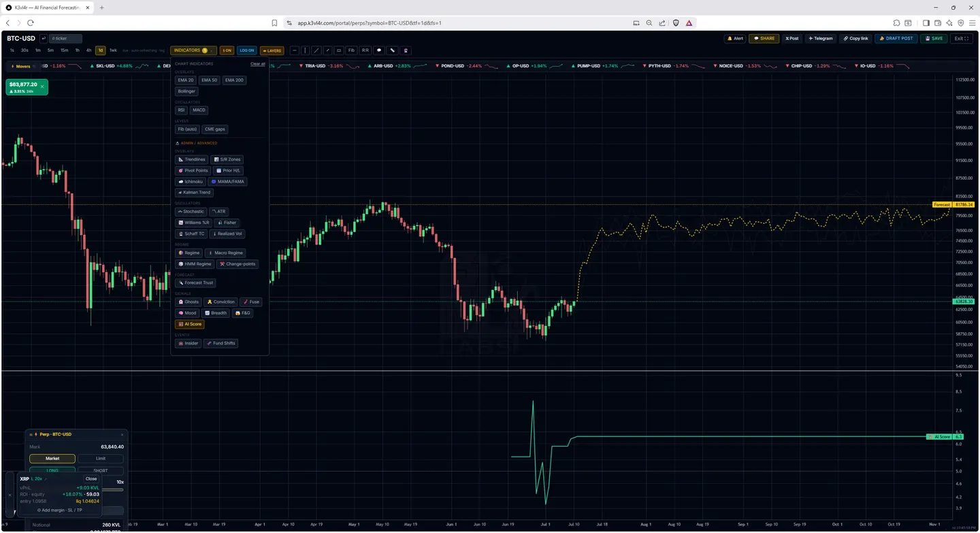This screenshot has height=533, width=980.
Task: Click the Fib drawing tool
Action: click(x=351, y=50)
